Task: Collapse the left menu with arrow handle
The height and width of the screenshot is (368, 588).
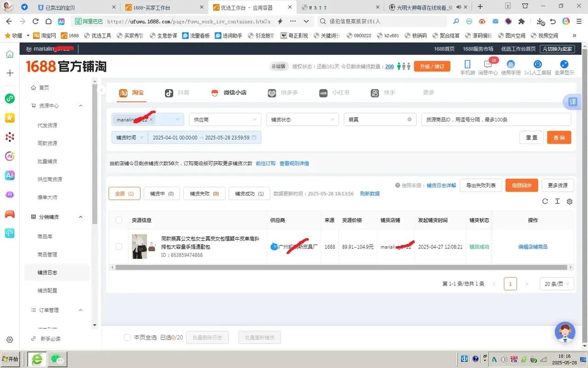Action: [102, 90]
